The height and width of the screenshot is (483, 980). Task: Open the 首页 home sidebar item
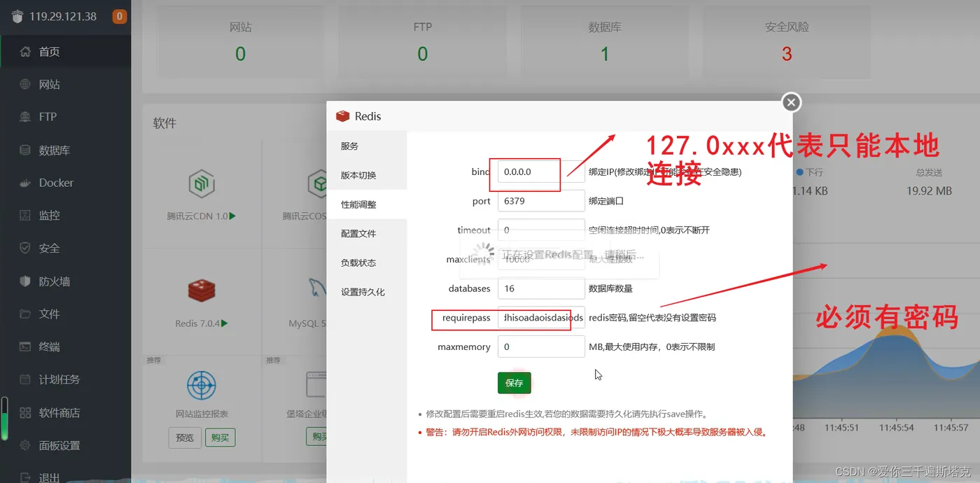(65, 51)
